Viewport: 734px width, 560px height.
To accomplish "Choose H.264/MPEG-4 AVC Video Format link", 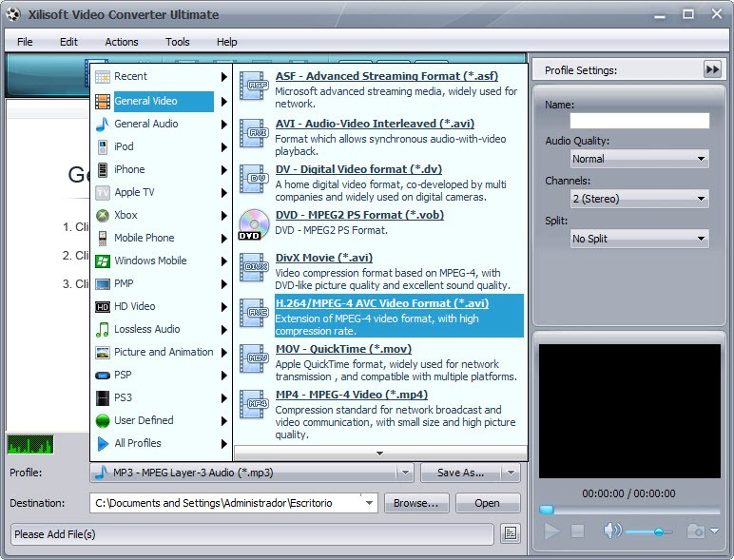I will pyautogui.click(x=382, y=303).
